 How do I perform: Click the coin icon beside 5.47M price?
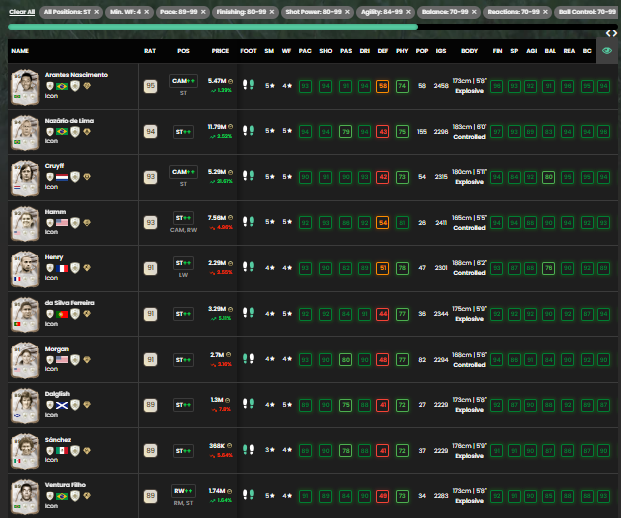(x=230, y=81)
